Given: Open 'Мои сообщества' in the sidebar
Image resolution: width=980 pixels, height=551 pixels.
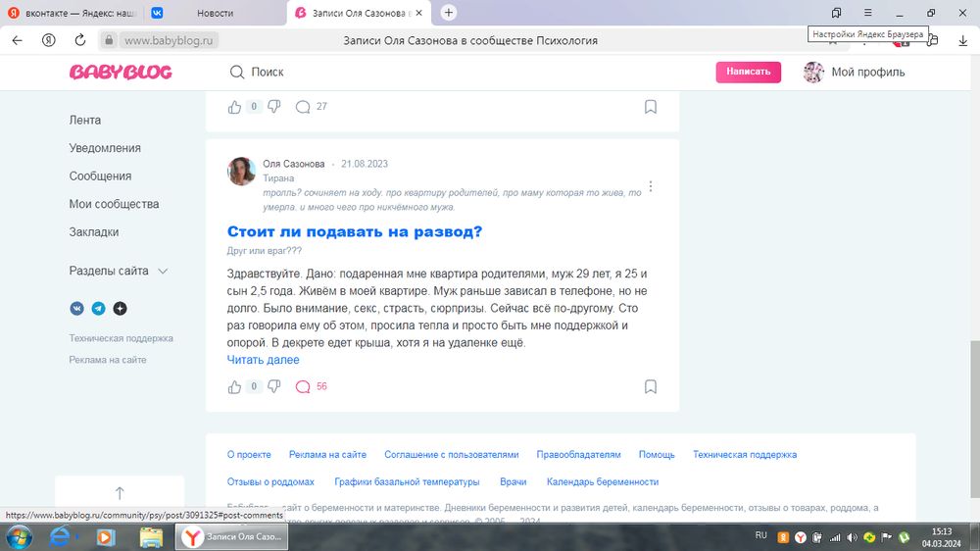Looking at the screenshot, I should (x=114, y=204).
